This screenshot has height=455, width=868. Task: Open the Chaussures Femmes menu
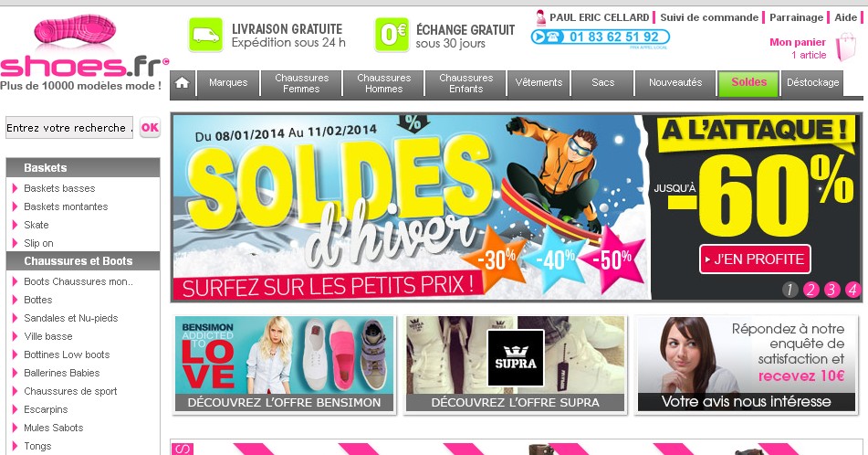302,84
